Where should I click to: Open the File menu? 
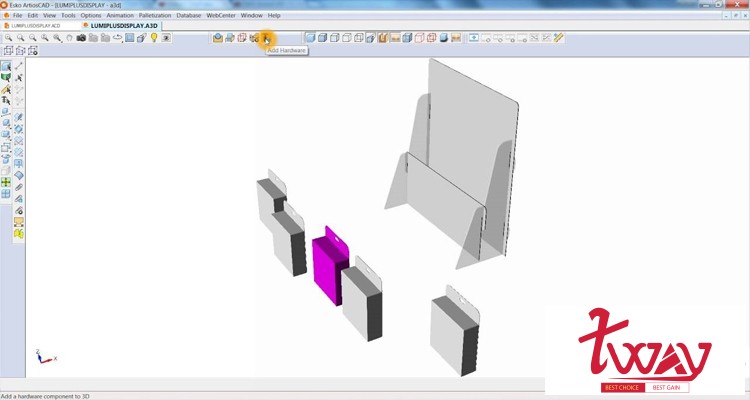click(x=18, y=16)
